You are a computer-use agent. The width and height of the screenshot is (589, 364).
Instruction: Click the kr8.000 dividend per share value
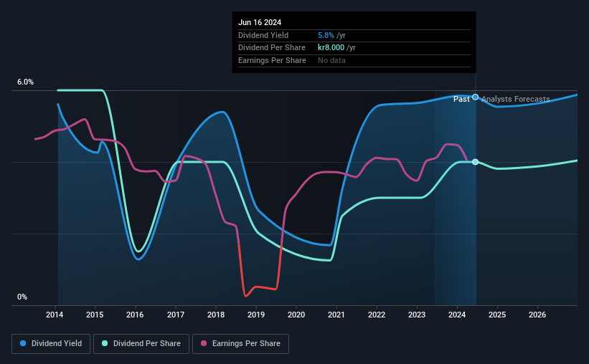coord(331,48)
